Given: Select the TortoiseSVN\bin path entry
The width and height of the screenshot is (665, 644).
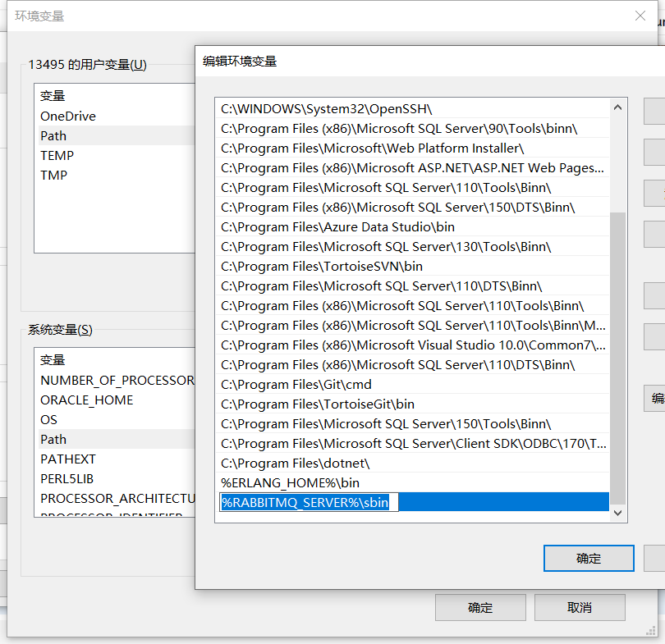Looking at the screenshot, I should (x=412, y=267).
